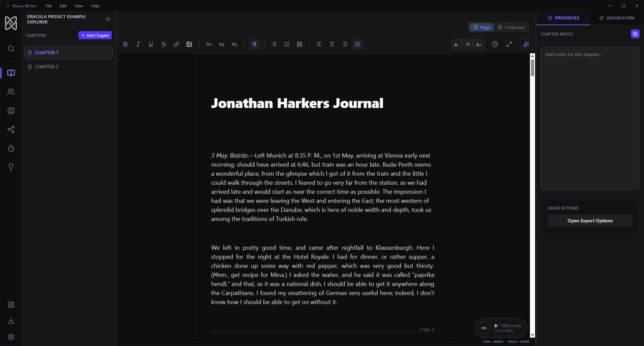The height and width of the screenshot is (346, 644).
Task: Set Heading 3 style
Action: [234, 44]
